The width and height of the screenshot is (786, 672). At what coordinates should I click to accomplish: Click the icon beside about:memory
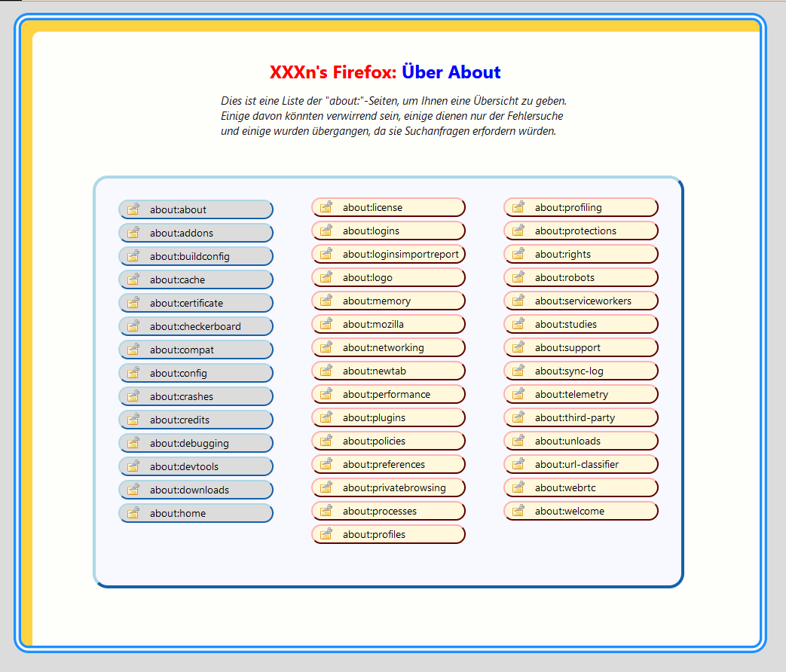pos(326,301)
